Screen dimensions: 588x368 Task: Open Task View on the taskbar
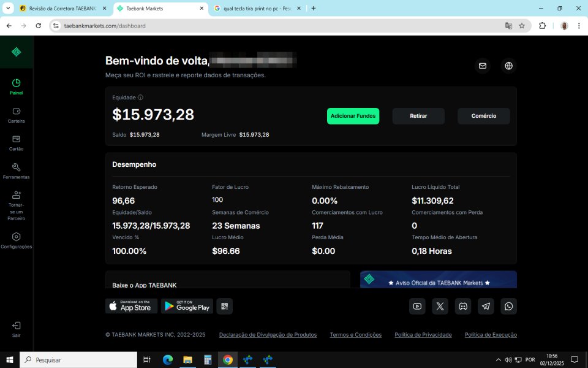click(x=147, y=360)
